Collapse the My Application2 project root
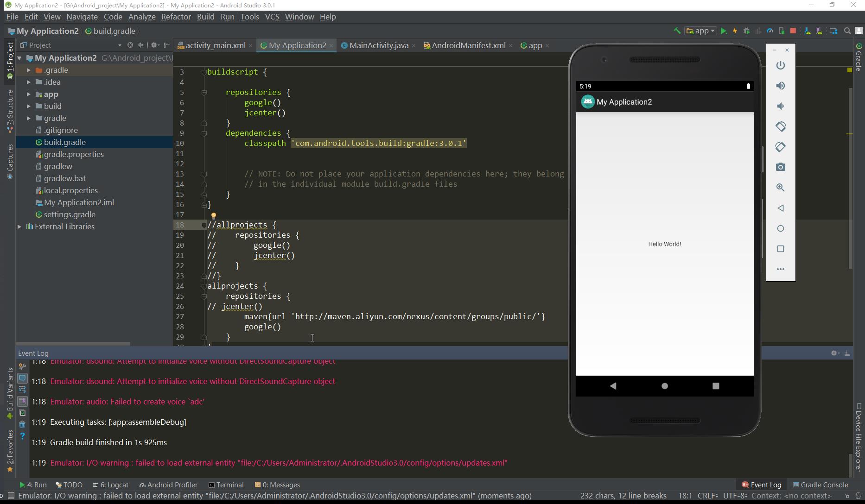Image resolution: width=865 pixels, height=504 pixels. pyautogui.click(x=19, y=58)
